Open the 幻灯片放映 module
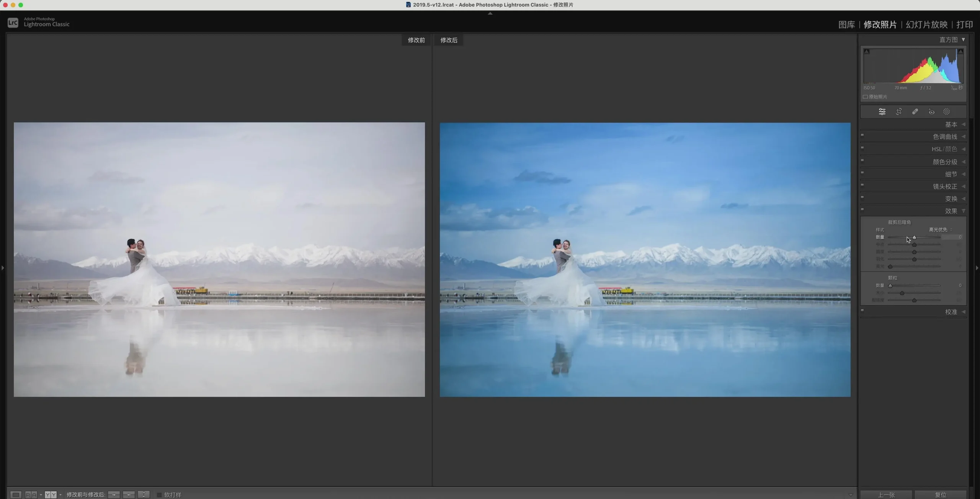 click(x=926, y=25)
